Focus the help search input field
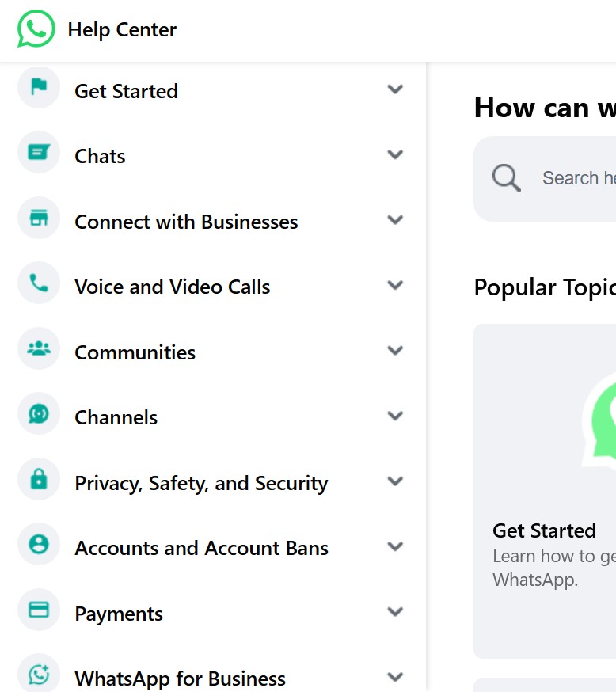The height and width of the screenshot is (692, 616). click(578, 178)
